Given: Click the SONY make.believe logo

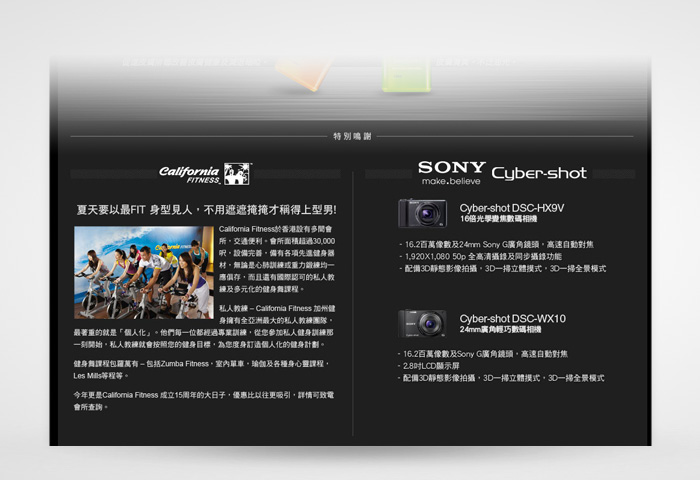Looking at the screenshot, I should (x=452, y=173).
